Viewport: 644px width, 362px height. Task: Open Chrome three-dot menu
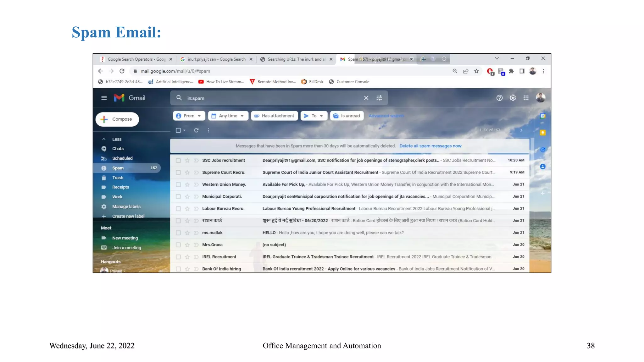click(x=543, y=71)
